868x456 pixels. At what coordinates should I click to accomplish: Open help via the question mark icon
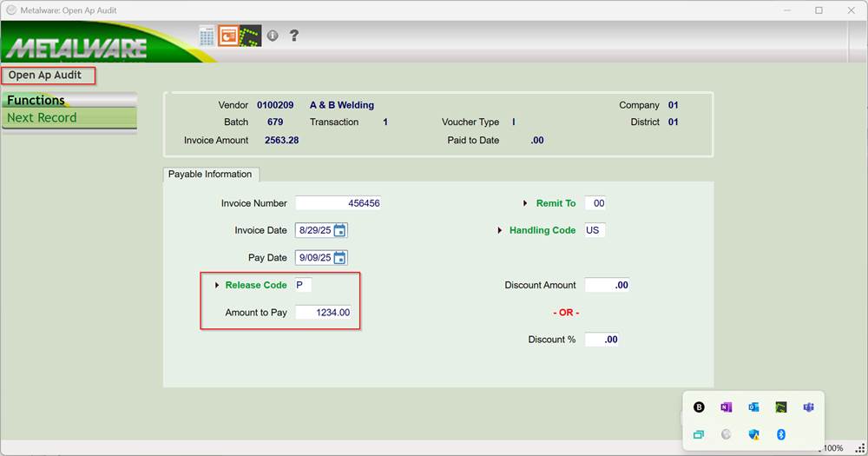coord(294,36)
